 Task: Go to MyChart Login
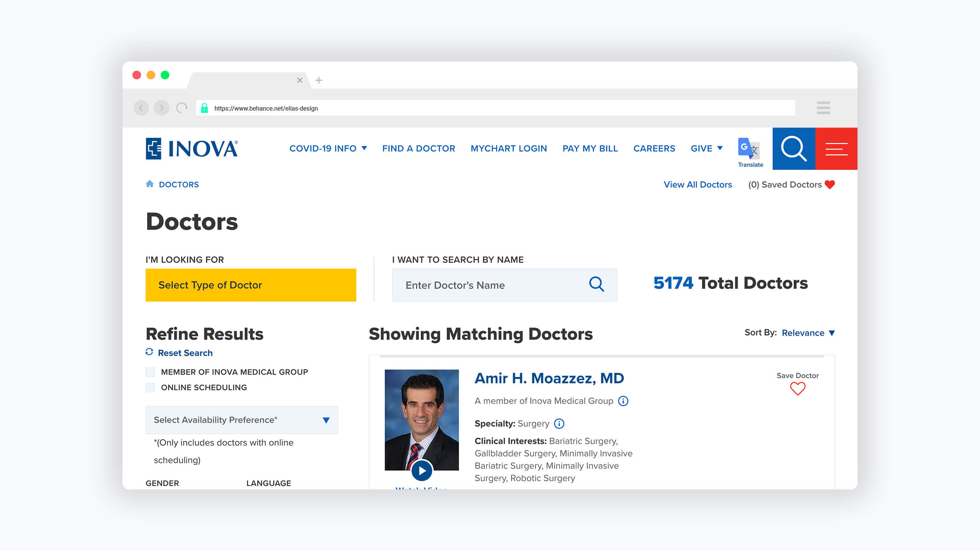coord(508,148)
